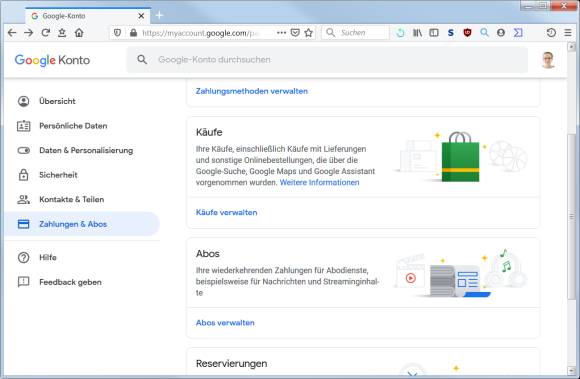Go forward with the browser forward arrow
580x379 pixels.
pos(28,33)
